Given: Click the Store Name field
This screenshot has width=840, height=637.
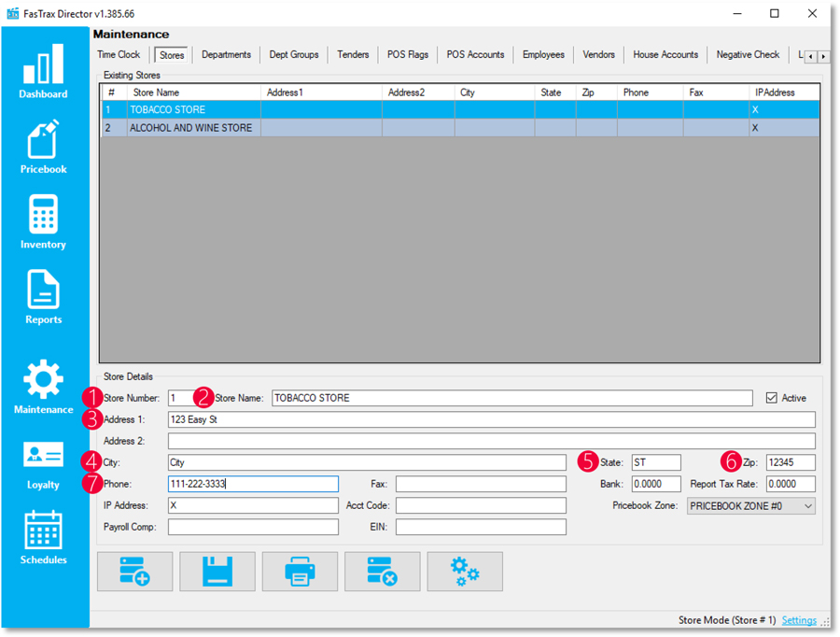Looking at the screenshot, I should coord(512,398).
